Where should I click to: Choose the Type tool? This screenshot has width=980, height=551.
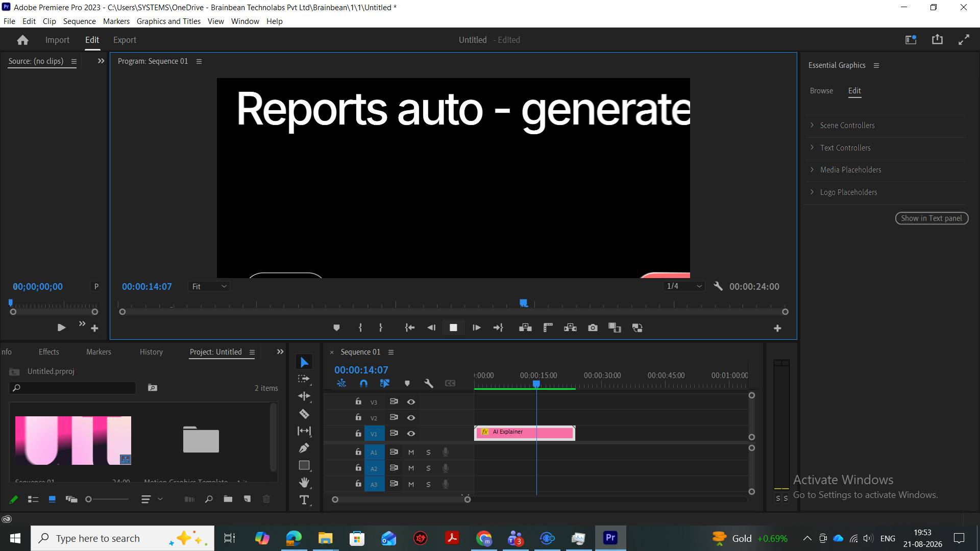[304, 500]
